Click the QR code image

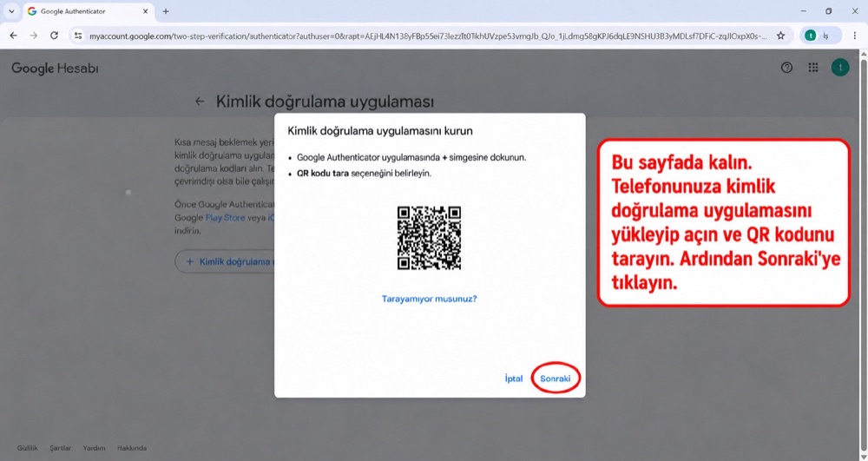(429, 238)
